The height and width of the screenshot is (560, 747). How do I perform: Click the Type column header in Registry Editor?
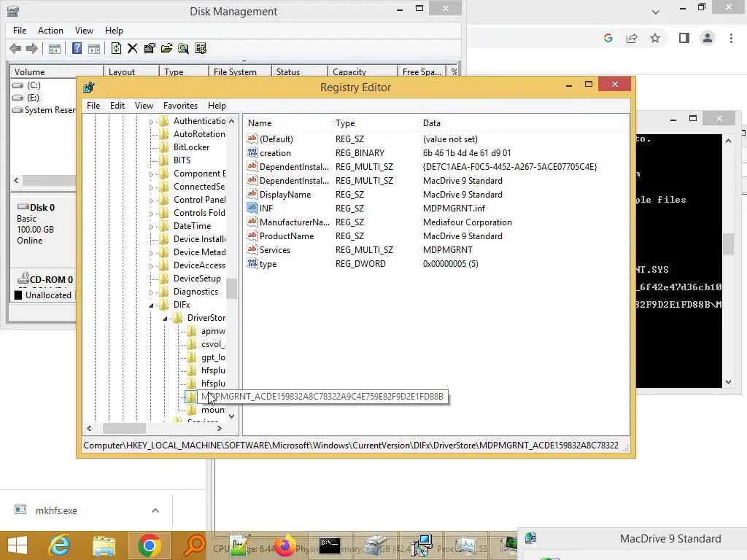[x=376, y=122]
